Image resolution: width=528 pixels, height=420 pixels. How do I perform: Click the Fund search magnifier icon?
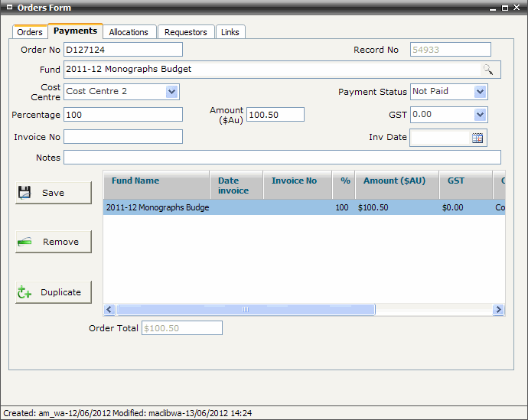[487, 70]
